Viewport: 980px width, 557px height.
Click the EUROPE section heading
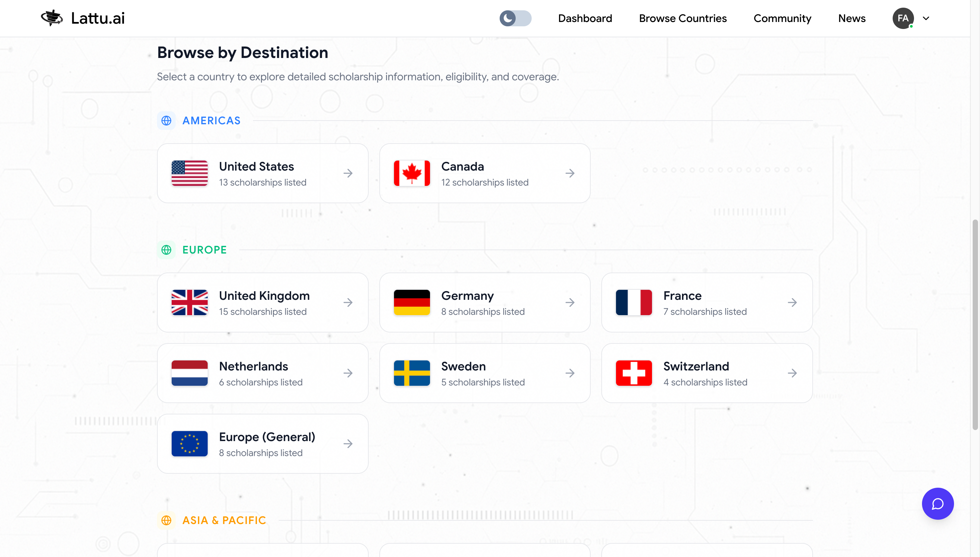pos(204,250)
